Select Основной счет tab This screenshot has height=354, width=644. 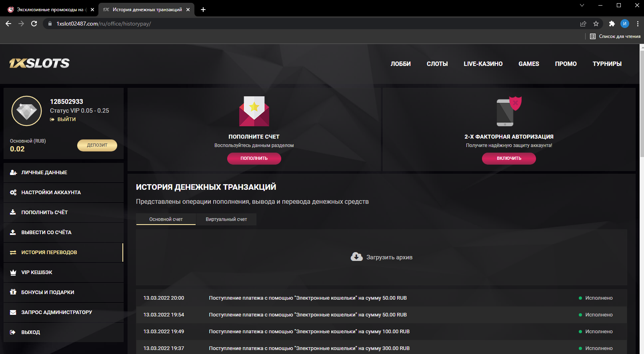pyautogui.click(x=166, y=219)
